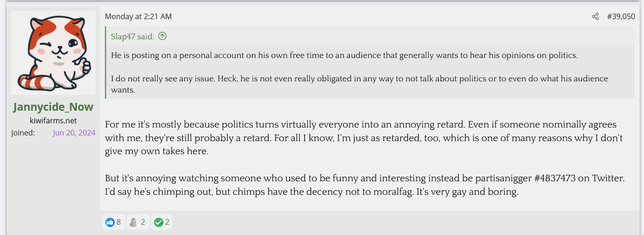View the 8 thumbs-up reaction count
The image size is (644, 235).
119,222
